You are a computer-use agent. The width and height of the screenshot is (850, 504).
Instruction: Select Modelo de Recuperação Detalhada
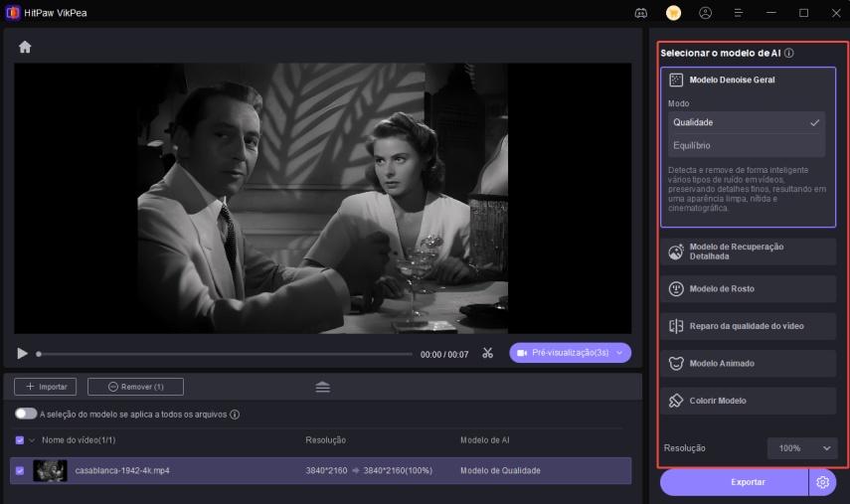pos(748,252)
